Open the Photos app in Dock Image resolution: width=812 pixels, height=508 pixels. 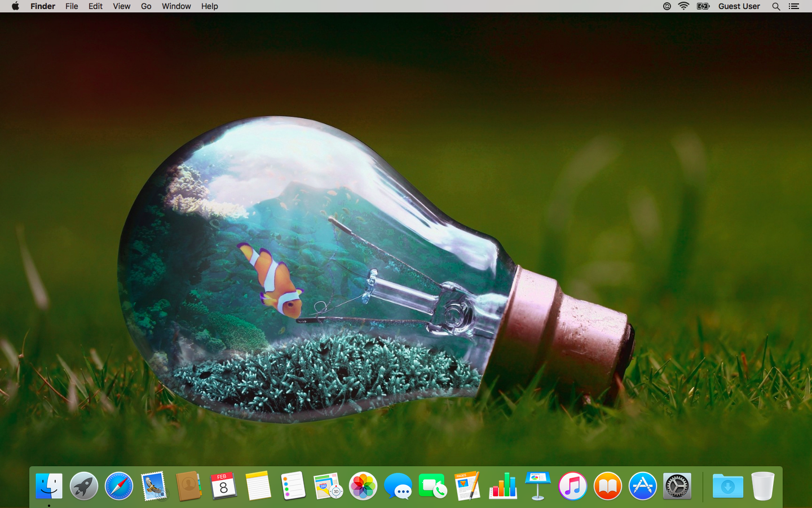(x=363, y=486)
